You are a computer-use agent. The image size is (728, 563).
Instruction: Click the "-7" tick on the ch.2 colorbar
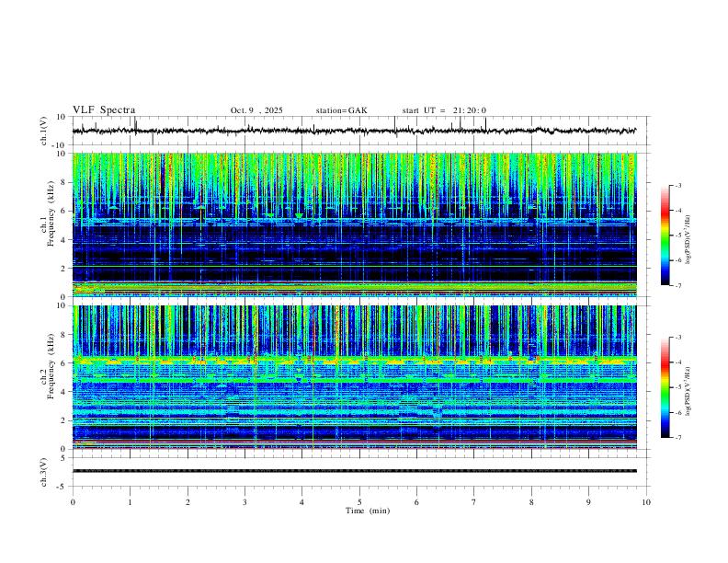tap(678, 437)
